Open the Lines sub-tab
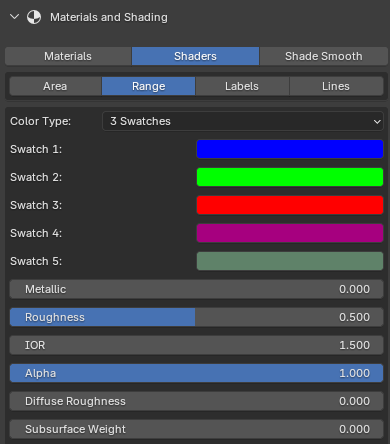 point(336,86)
